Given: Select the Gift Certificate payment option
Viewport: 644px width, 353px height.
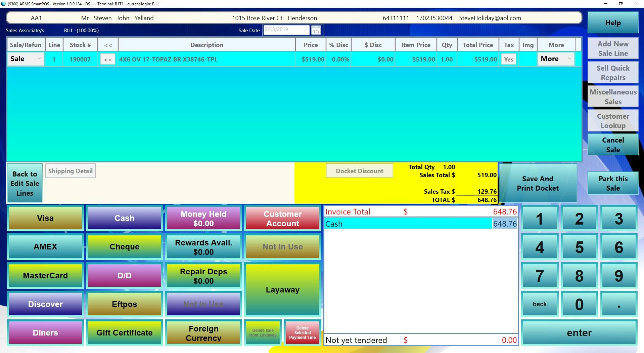Looking at the screenshot, I should click(x=124, y=333).
